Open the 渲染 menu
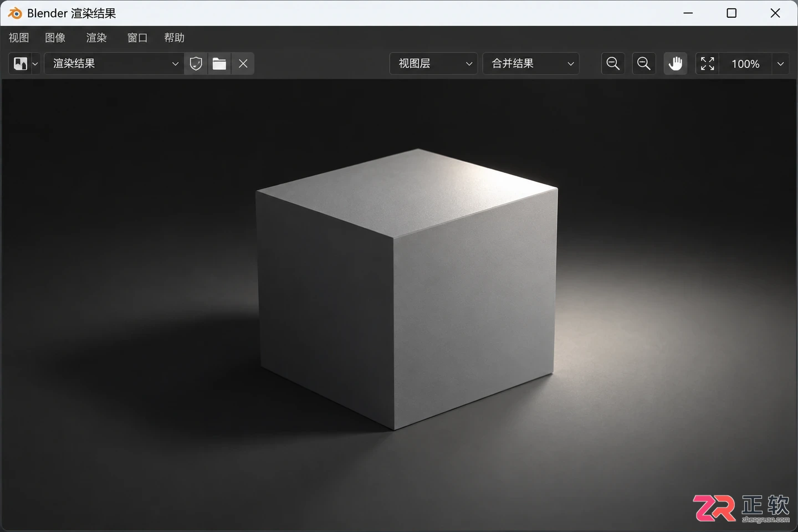 click(96, 38)
